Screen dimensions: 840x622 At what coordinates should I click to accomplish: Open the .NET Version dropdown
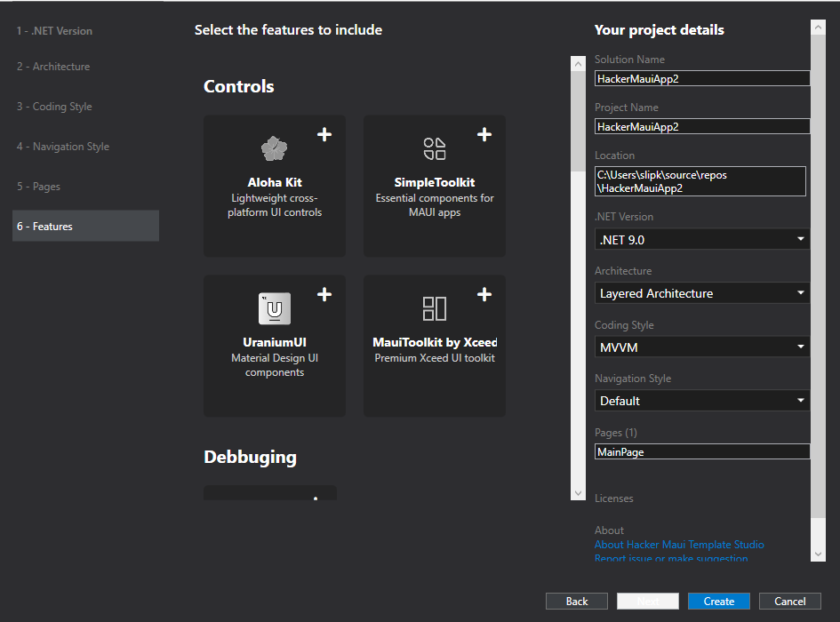701,239
